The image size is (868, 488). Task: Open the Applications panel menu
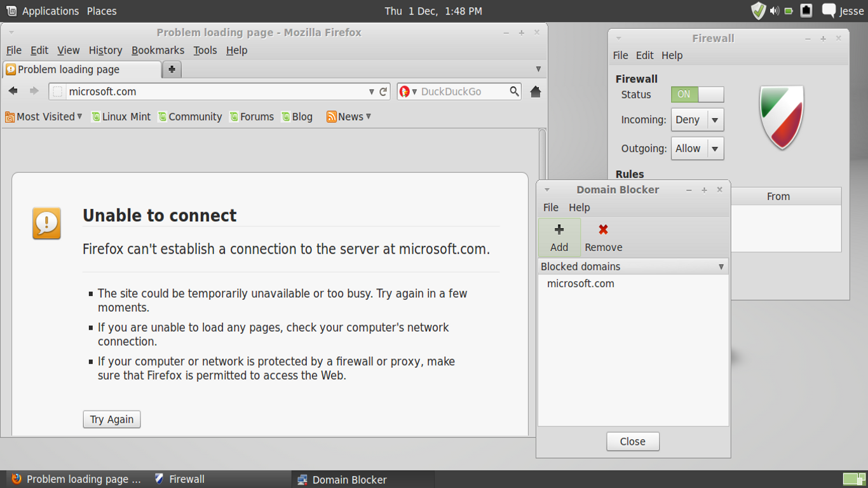tap(50, 11)
